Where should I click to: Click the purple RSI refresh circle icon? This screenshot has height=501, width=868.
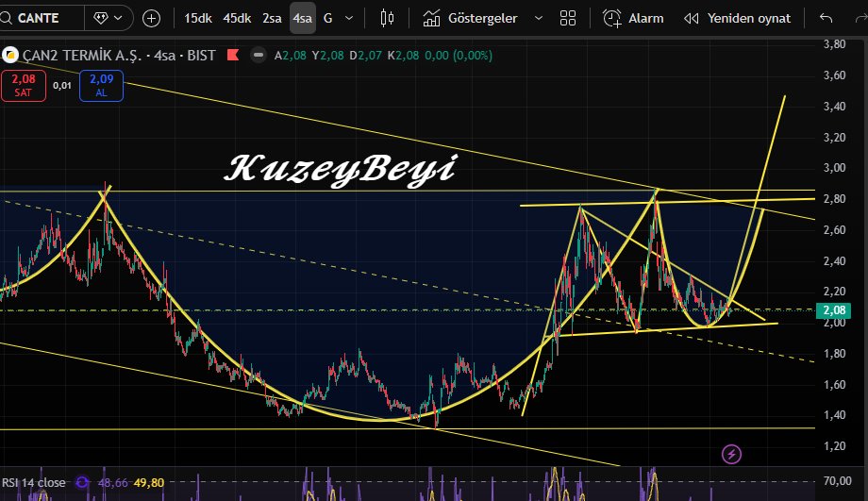click(82, 483)
